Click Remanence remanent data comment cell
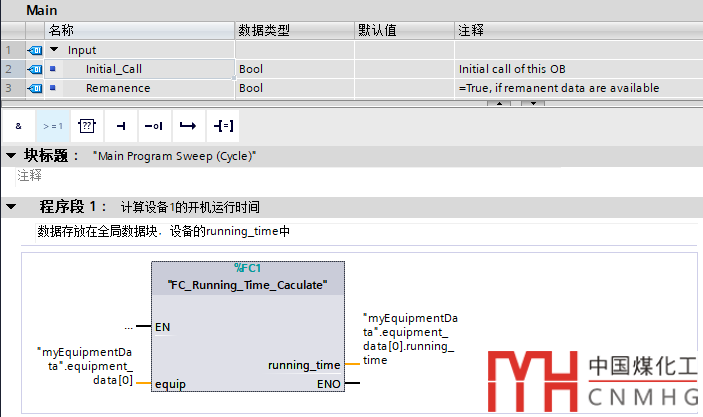This screenshot has width=703, height=417. (579, 88)
